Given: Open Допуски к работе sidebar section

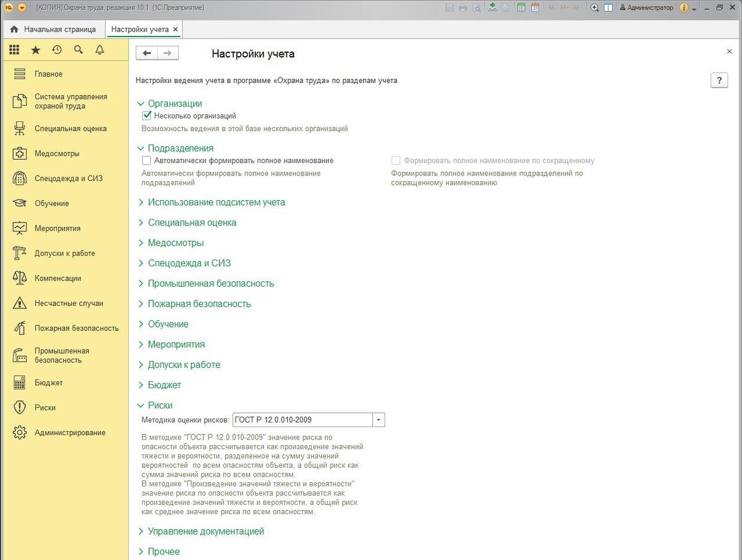Looking at the screenshot, I should 64,253.
